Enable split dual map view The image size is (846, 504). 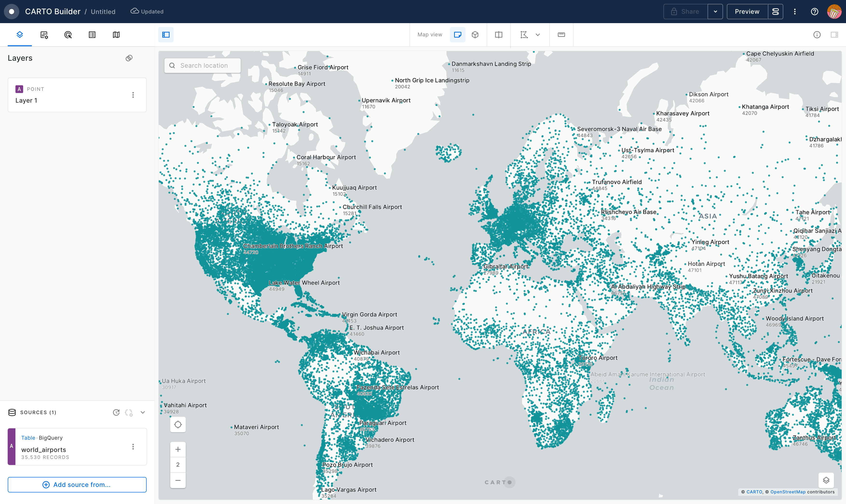pos(498,35)
